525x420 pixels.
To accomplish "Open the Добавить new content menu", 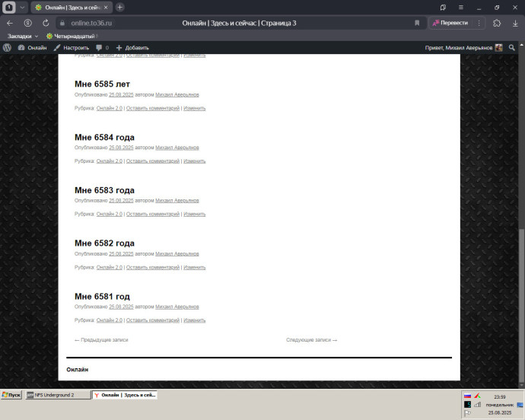I will point(132,48).
